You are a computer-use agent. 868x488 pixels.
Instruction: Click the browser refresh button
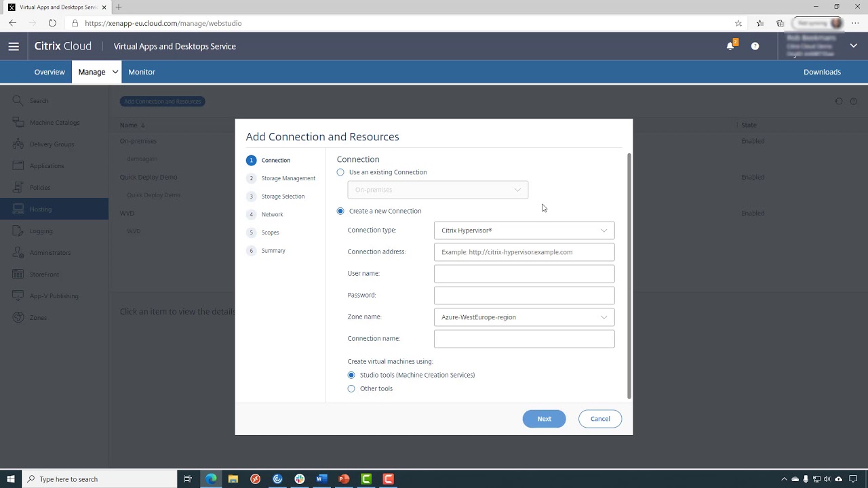point(52,23)
